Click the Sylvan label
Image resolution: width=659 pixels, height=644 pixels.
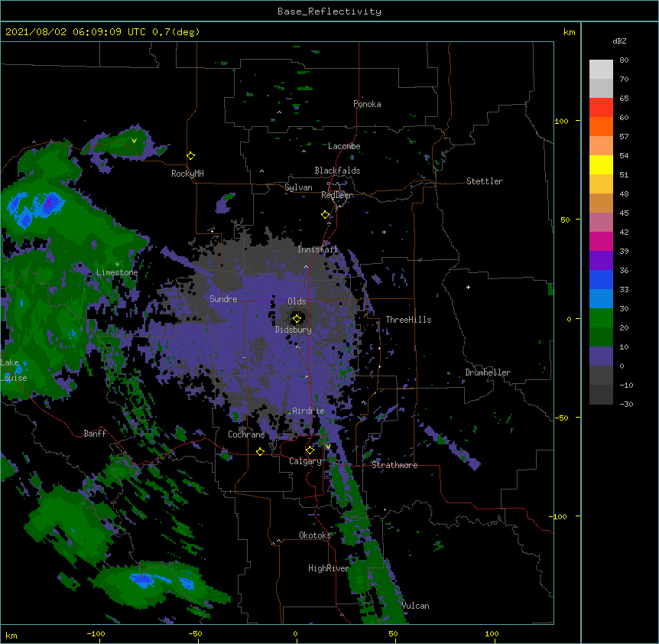[x=298, y=187]
